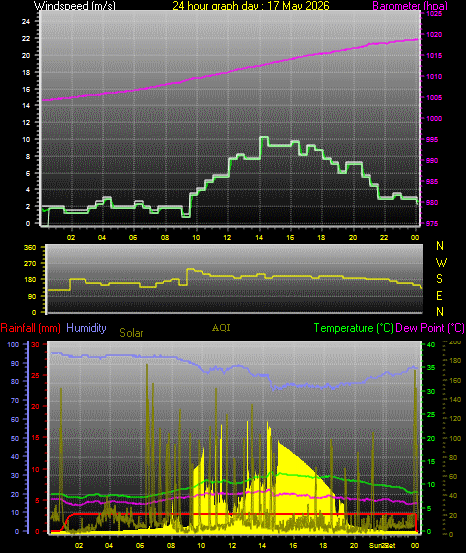
Task: Click the 30 rainfall scale value
Action: [36, 344]
